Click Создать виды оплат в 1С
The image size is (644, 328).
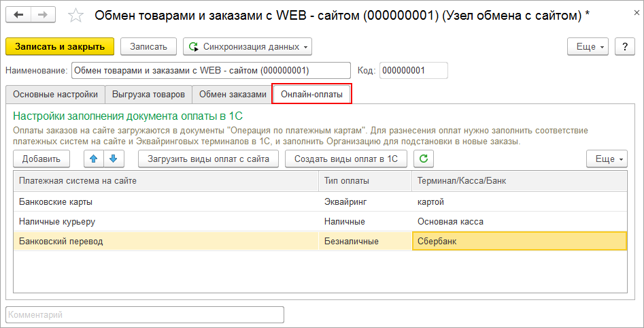point(346,159)
